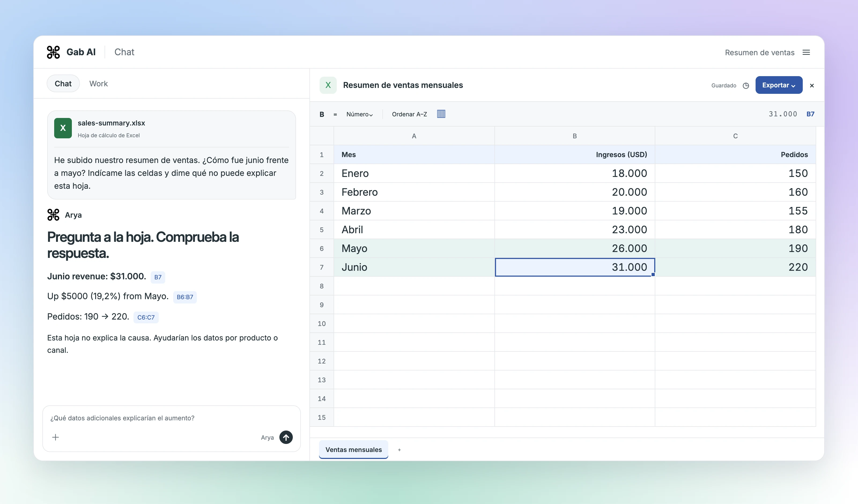Click cell with value 19.000

coord(574,211)
